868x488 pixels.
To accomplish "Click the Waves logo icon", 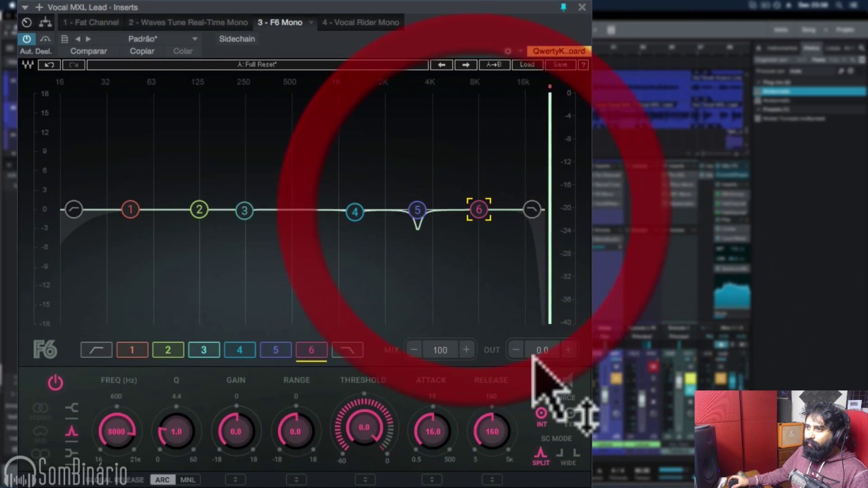I will click(x=28, y=64).
